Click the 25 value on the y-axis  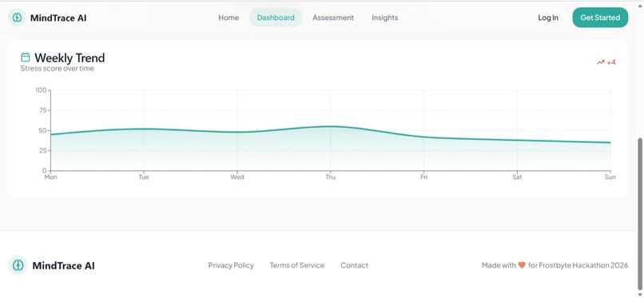42,151
